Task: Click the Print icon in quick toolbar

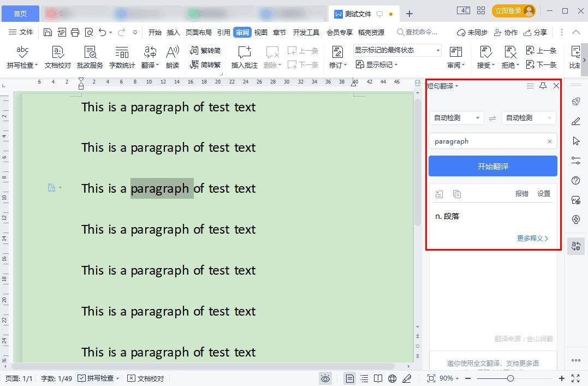Action: coord(75,32)
